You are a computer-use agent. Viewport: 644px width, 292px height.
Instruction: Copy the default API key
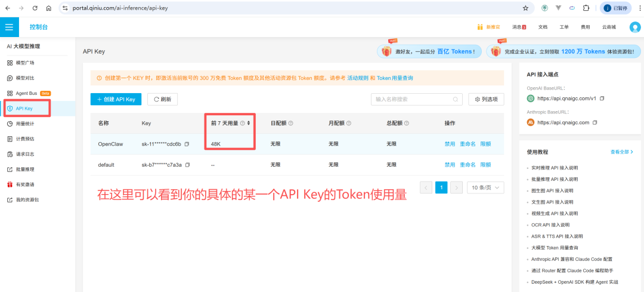(x=187, y=165)
